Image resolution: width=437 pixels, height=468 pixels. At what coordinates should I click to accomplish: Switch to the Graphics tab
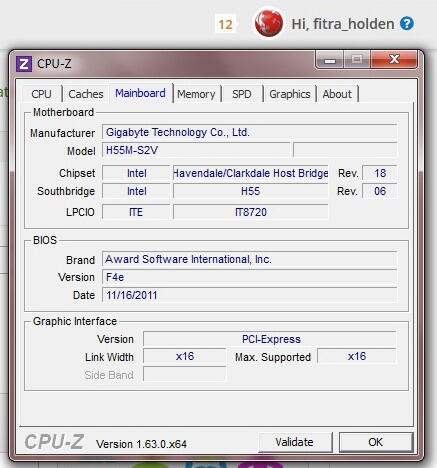290,94
